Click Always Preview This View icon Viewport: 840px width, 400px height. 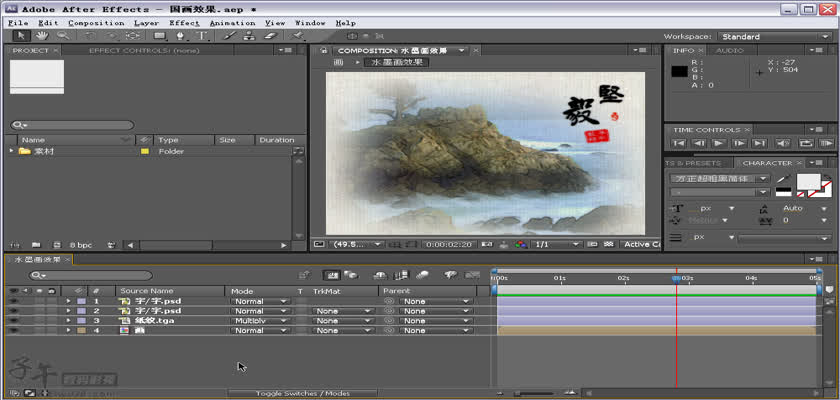[x=319, y=244]
